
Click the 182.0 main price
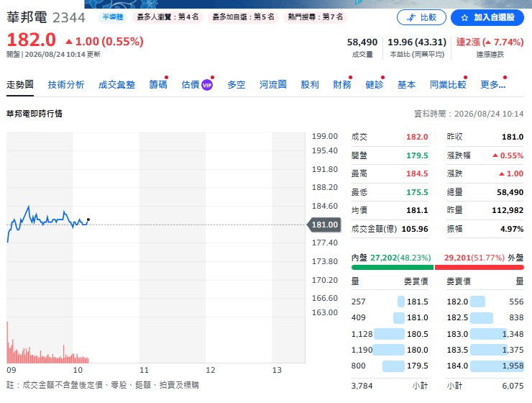tap(31, 40)
